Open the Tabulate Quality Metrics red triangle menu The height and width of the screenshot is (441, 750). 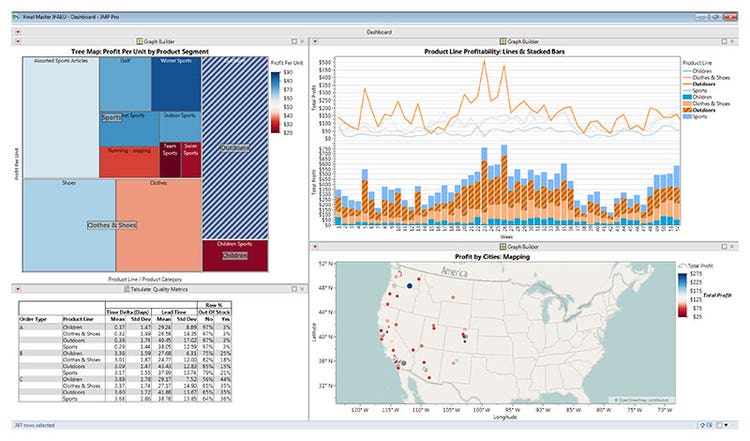point(18,289)
